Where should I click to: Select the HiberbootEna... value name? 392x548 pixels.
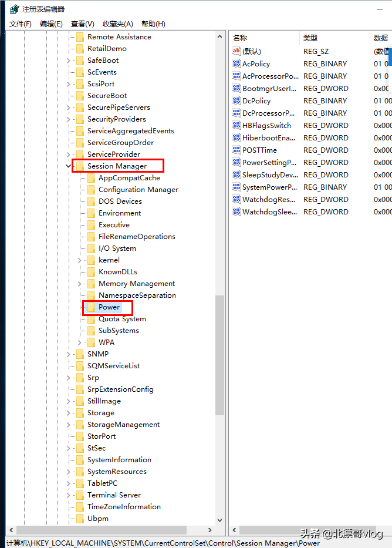pyautogui.click(x=269, y=137)
